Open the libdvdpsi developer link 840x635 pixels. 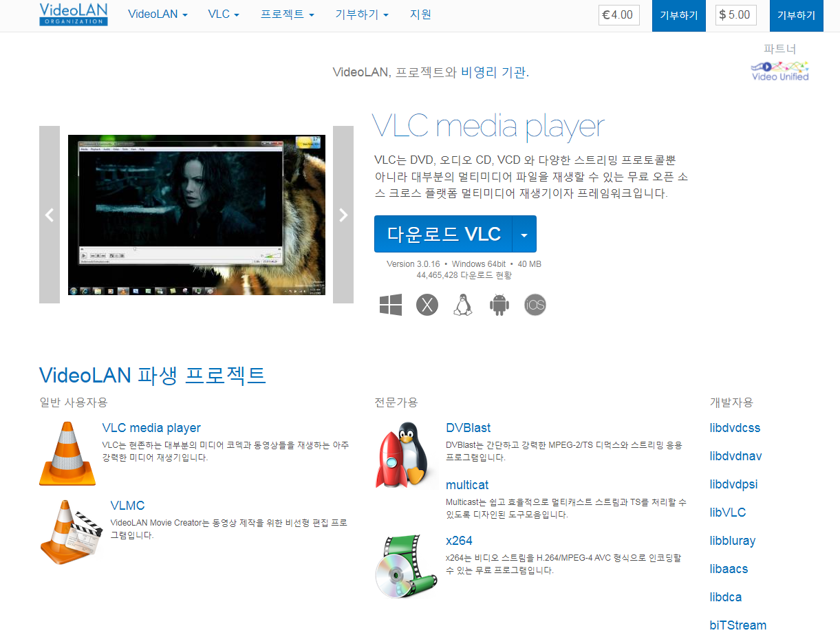point(733,484)
